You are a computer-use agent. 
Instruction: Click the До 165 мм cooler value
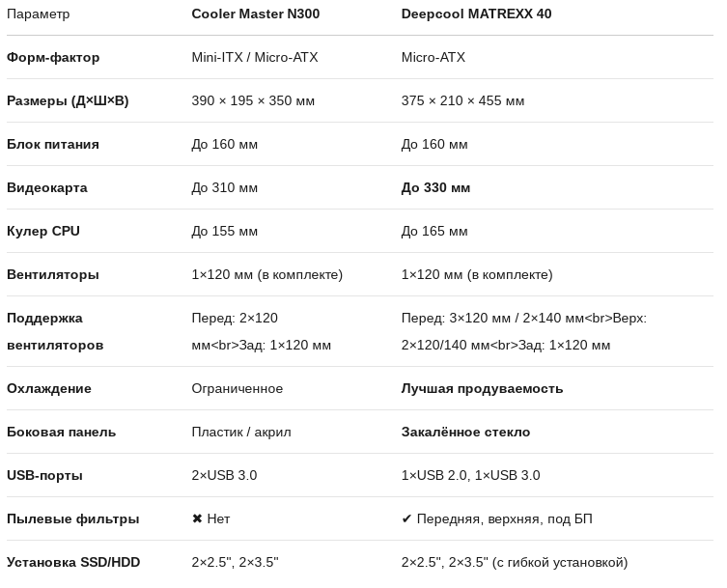tap(434, 231)
